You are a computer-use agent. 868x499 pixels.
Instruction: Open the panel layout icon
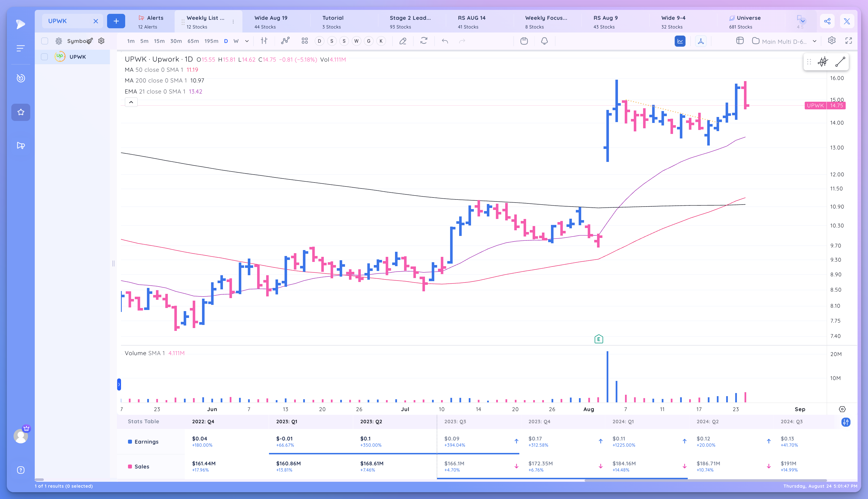point(740,41)
